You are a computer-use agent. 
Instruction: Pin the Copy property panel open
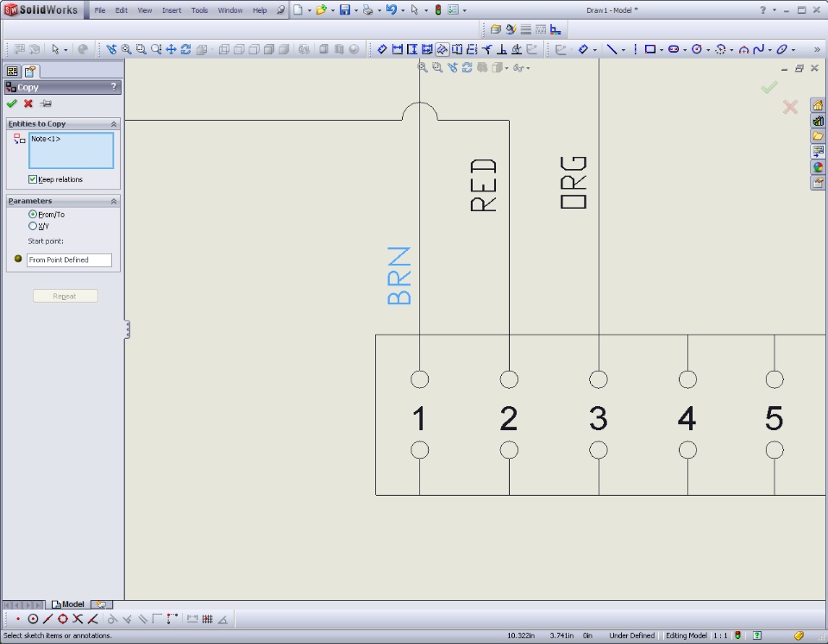[x=46, y=103]
